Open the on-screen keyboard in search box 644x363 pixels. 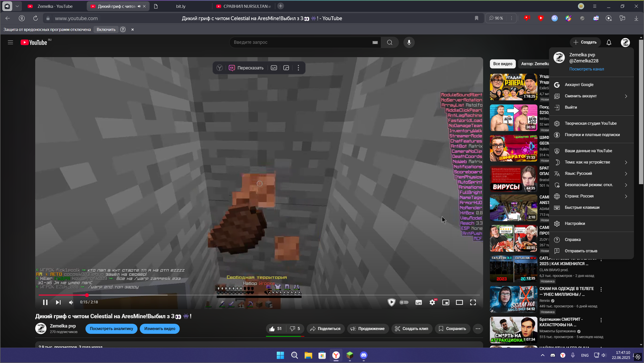click(375, 43)
